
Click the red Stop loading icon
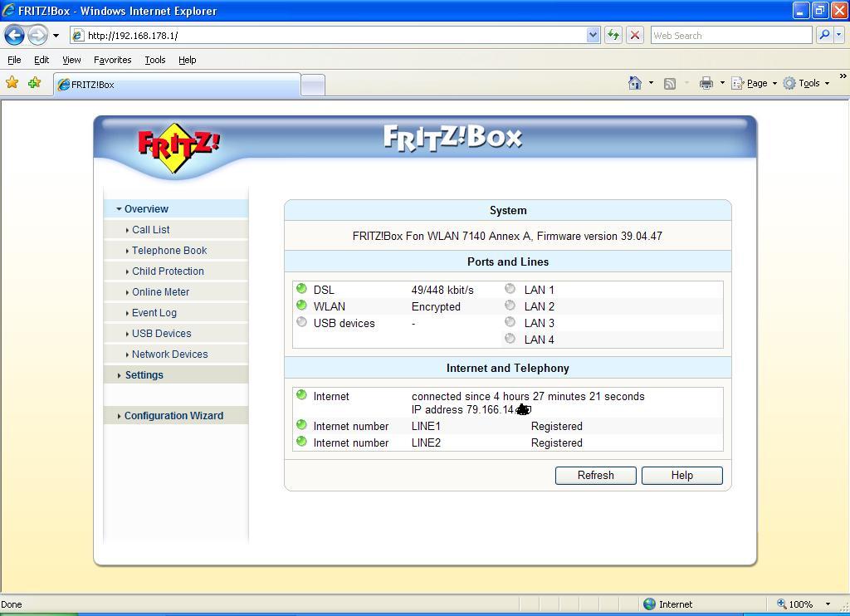[635, 36]
